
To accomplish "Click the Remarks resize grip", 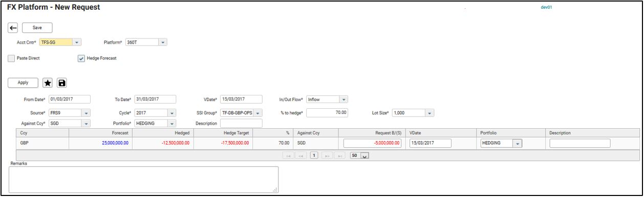I will click(x=275, y=190).
